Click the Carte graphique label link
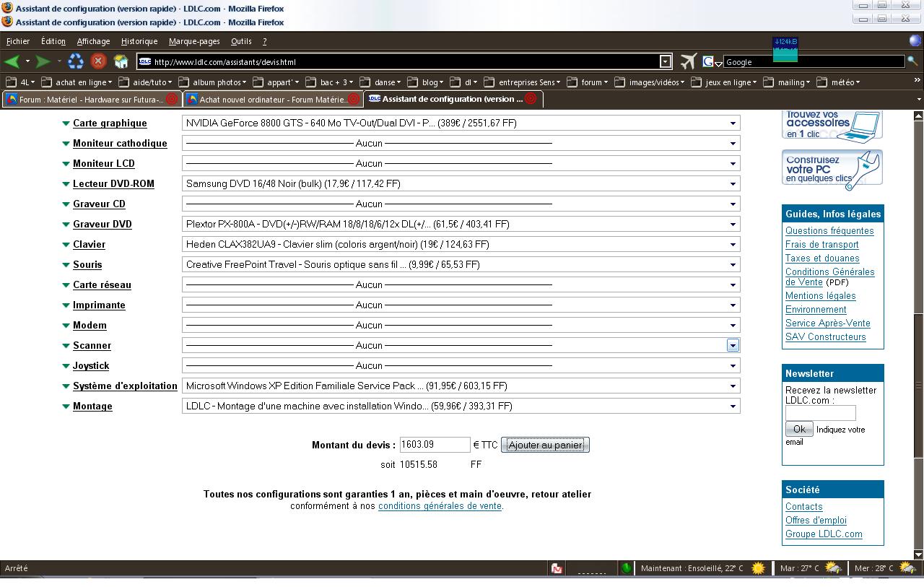924x587 pixels. coord(110,123)
